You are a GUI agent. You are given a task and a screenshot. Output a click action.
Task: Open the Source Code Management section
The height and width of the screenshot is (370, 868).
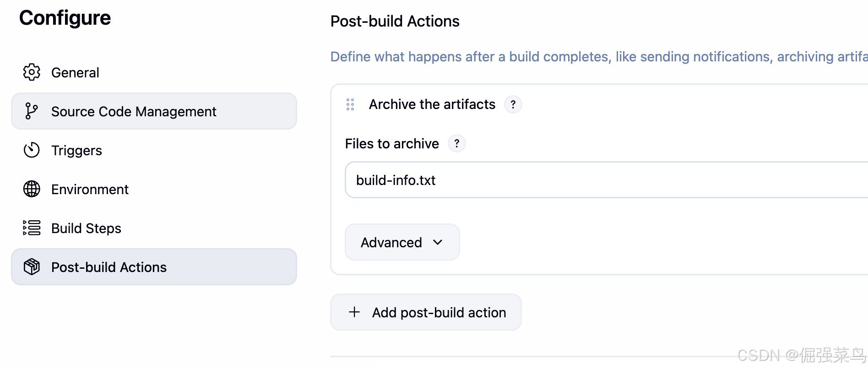pos(134,112)
